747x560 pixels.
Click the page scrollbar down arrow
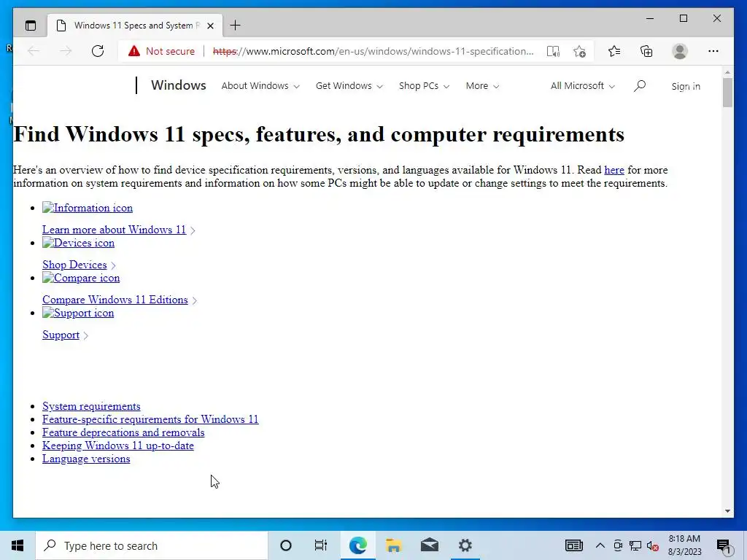tap(727, 511)
